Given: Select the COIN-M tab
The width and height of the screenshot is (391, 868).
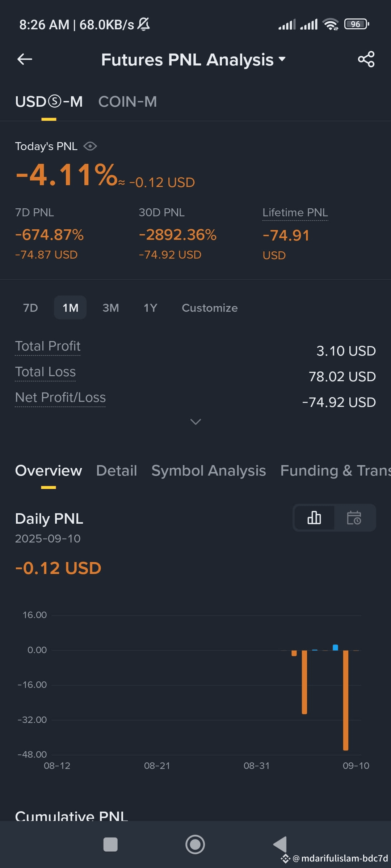Looking at the screenshot, I should tap(127, 102).
